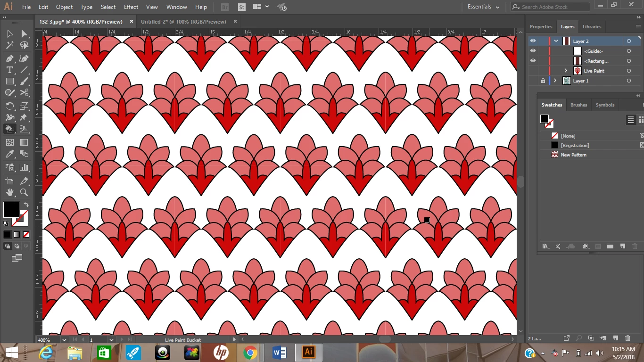Toggle visibility of Guide sublayer

pyautogui.click(x=533, y=51)
